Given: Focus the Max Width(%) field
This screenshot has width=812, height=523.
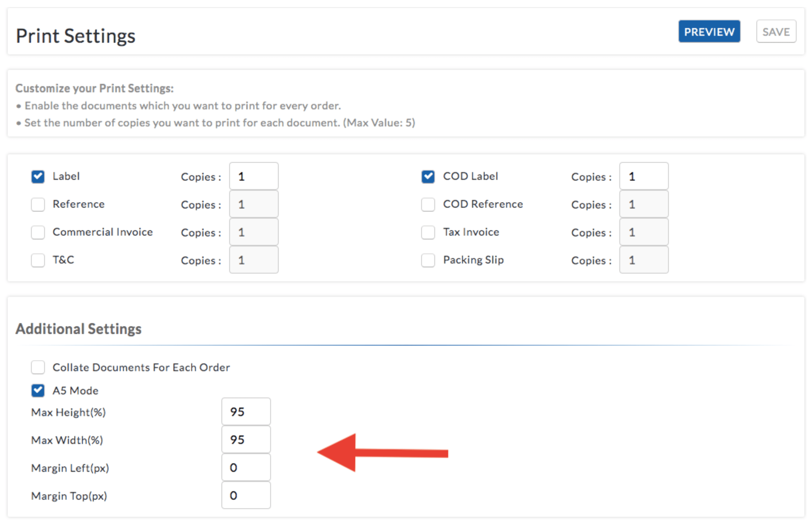Looking at the screenshot, I should coord(246,439).
